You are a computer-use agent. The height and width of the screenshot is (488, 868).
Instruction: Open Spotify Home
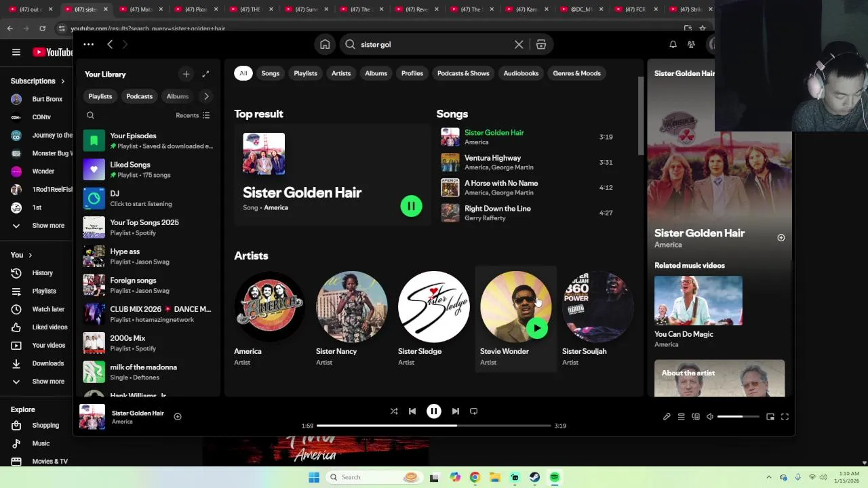(x=325, y=44)
